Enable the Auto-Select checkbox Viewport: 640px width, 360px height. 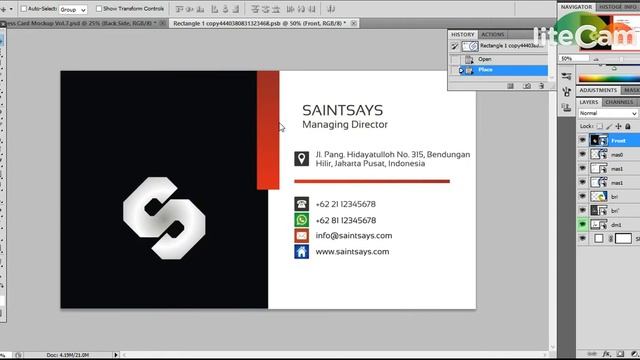coord(24,9)
